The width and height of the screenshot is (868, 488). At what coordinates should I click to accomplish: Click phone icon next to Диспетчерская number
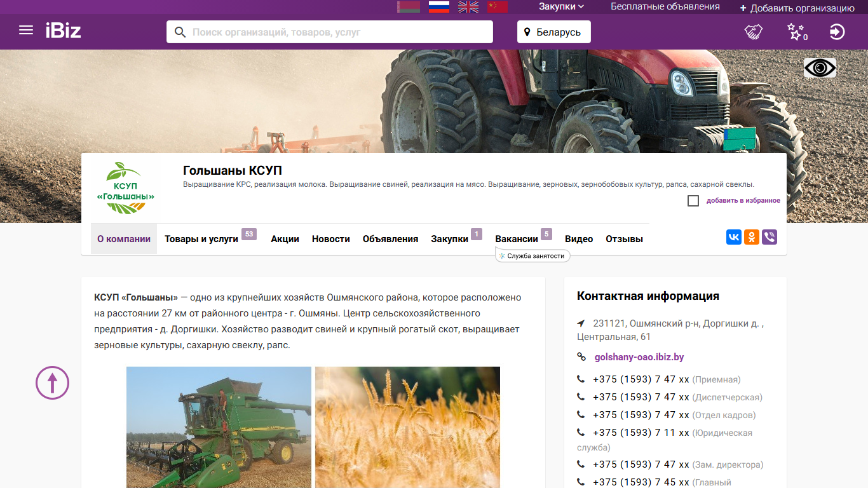(x=581, y=397)
